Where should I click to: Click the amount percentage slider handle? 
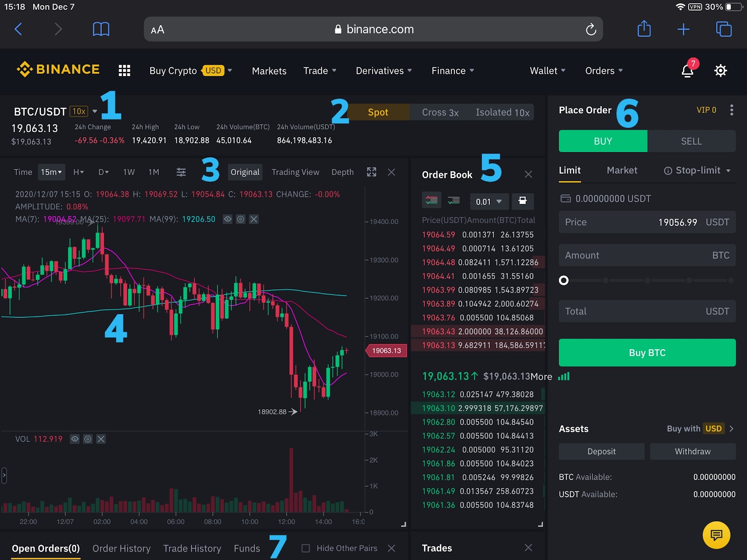pyautogui.click(x=564, y=280)
